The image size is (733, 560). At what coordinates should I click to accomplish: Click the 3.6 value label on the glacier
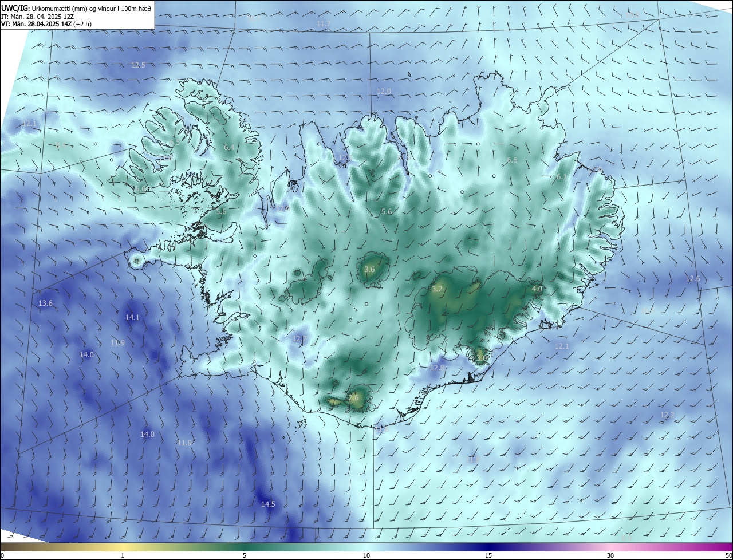(x=369, y=269)
